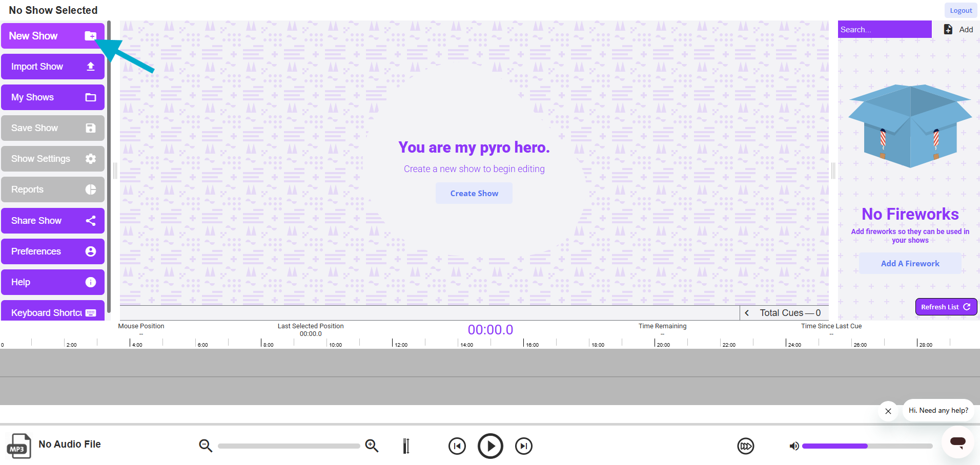Skip to next cue
This screenshot has width=980, height=465.
click(x=523, y=446)
